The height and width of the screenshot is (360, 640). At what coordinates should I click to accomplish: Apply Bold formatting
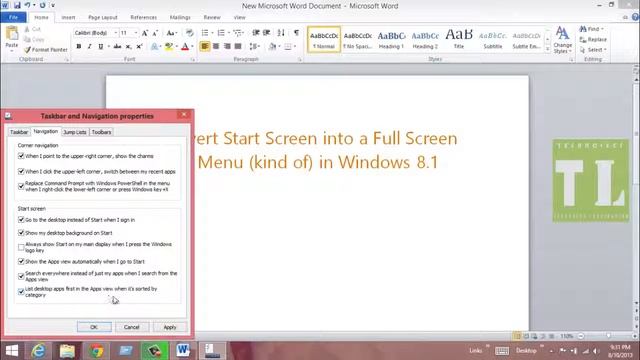(x=78, y=47)
